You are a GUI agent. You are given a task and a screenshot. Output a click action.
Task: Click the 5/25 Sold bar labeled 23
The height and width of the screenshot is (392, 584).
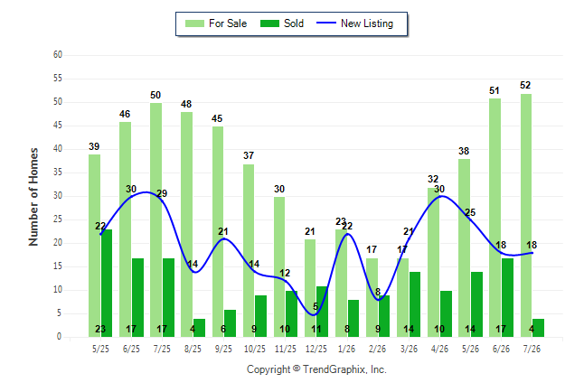coord(107,284)
